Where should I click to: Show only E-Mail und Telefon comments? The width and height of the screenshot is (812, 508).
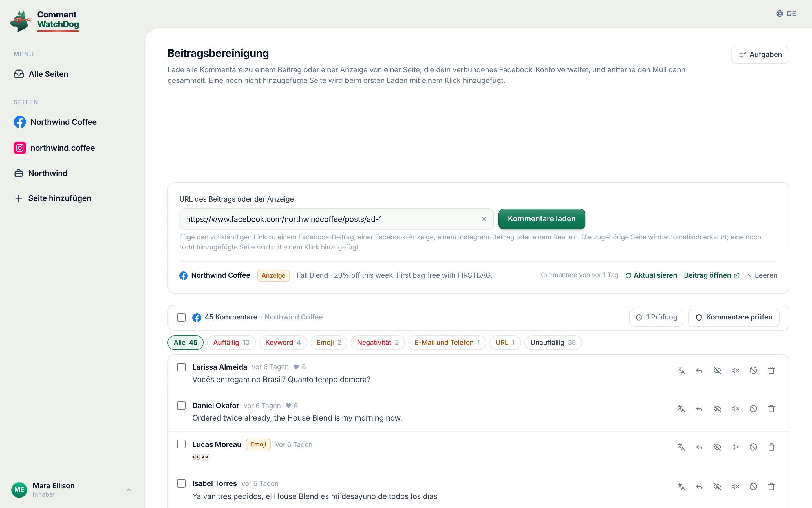pos(447,342)
